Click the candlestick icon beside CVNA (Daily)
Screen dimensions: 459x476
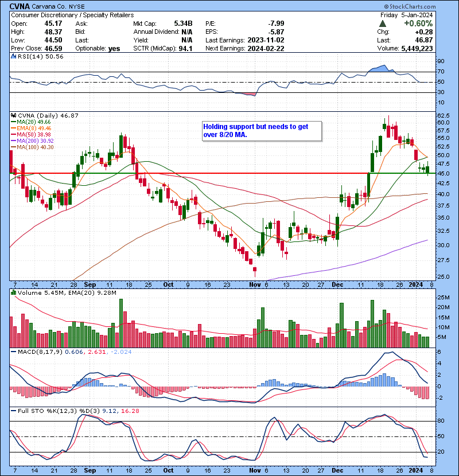pos(13,115)
